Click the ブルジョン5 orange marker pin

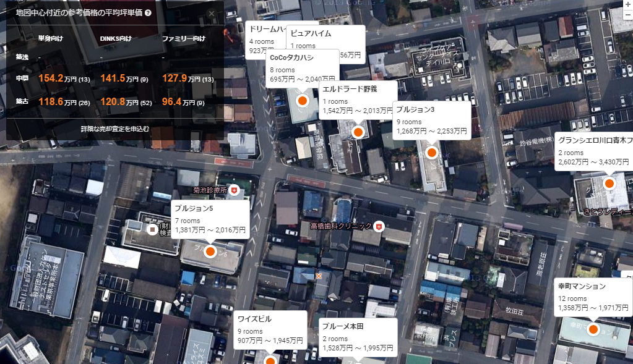pos(210,251)
